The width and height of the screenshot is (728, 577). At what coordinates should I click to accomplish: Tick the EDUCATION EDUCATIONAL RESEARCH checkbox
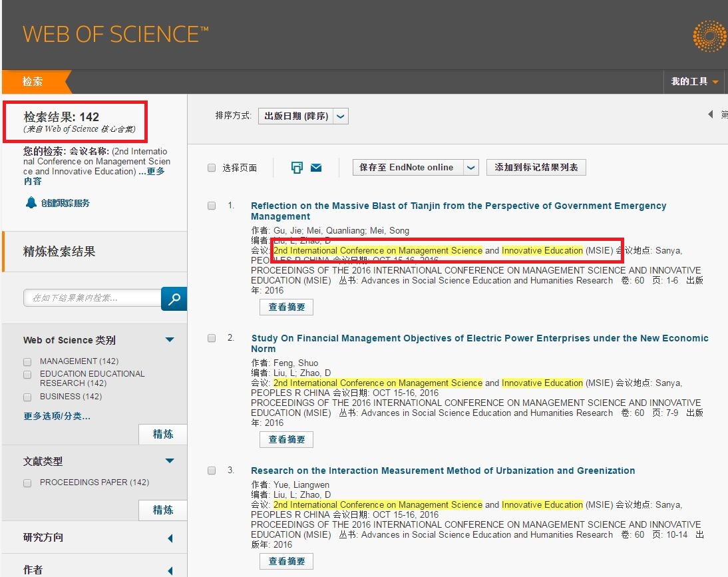pyautogui.click(x=27, y=374)
